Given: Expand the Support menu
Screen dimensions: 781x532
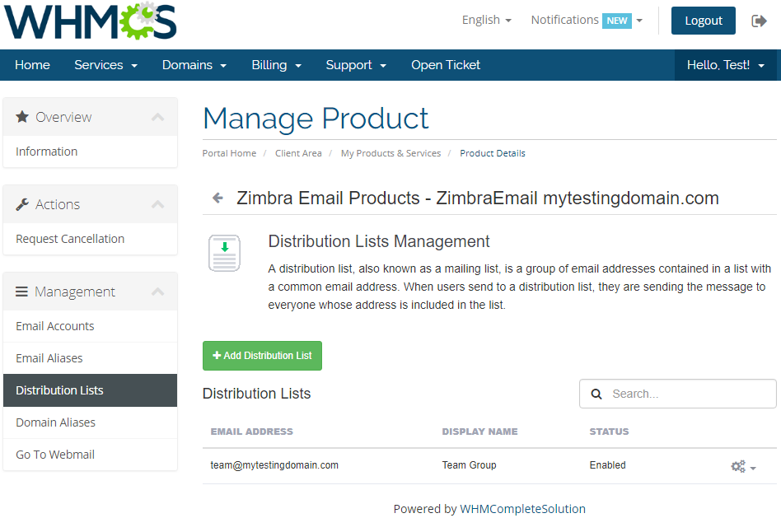Looking at the screenshot, I should [x=356, y=65].
